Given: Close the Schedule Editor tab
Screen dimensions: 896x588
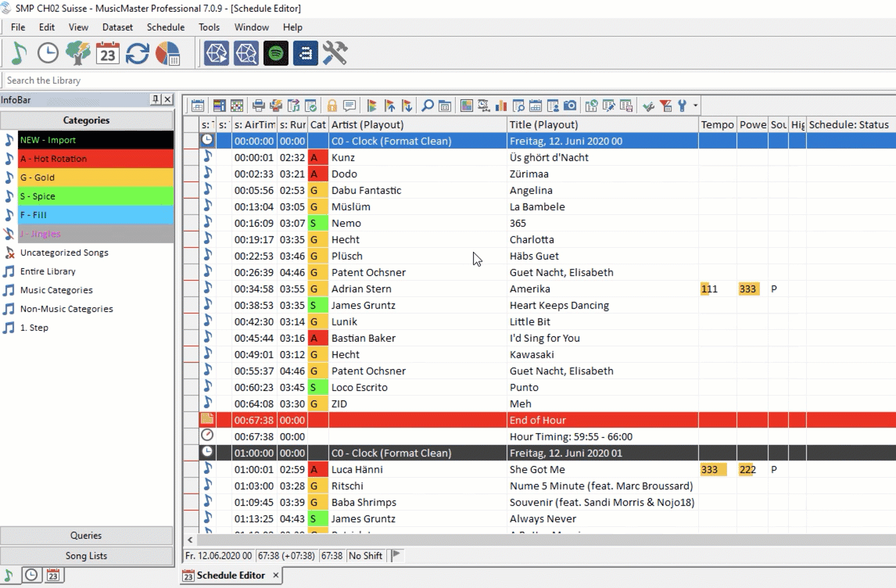Looking at the screenshot, I should point(276,575).
